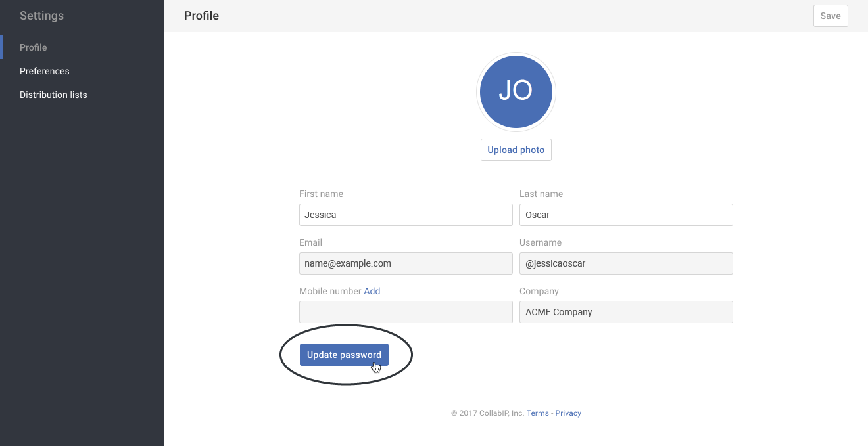Screen dimensions: 868x446
Task: Click the Add link next to Mobile number
Action: [x=372, y=291]
